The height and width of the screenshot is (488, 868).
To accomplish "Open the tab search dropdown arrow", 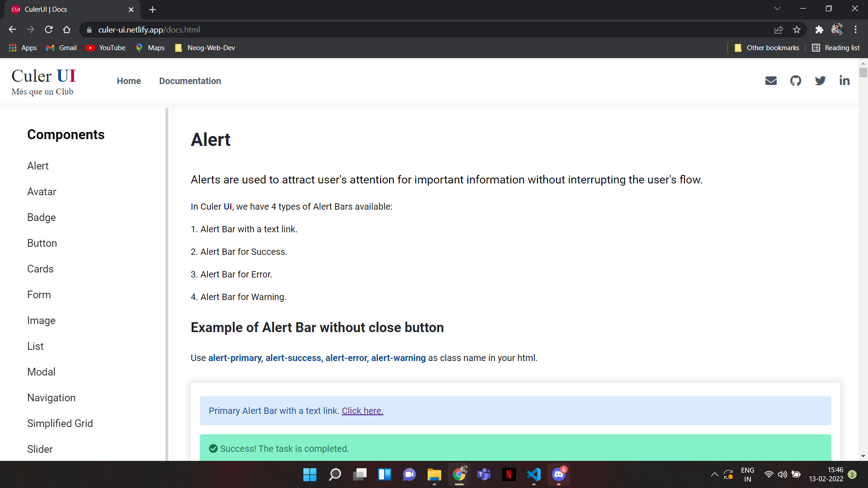I will tap(777, 8).
